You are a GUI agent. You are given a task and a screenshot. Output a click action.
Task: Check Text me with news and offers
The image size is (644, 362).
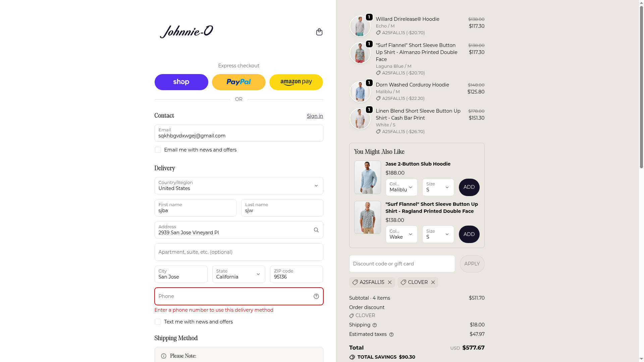tap(158, 322)
